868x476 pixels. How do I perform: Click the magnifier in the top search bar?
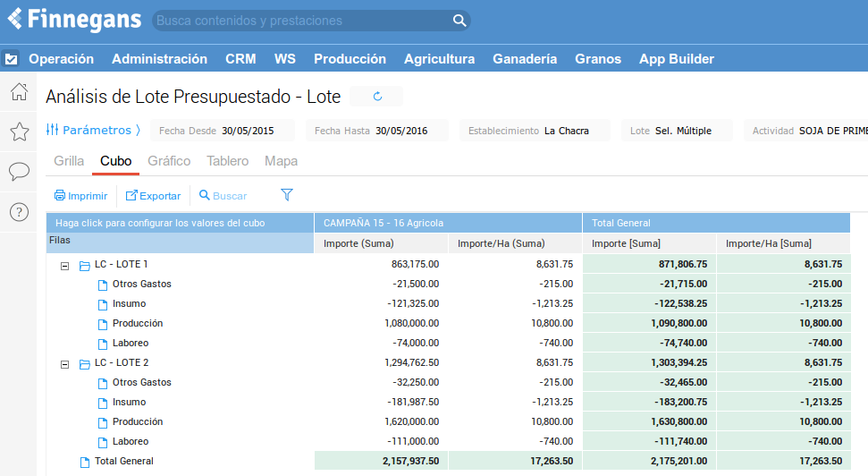point(459,21)
